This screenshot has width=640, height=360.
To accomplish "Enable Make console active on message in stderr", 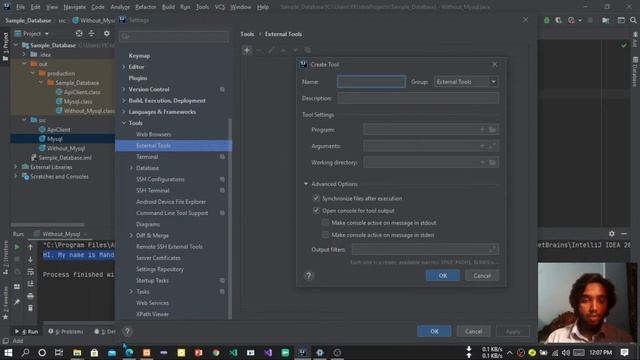I will (325, 235).
